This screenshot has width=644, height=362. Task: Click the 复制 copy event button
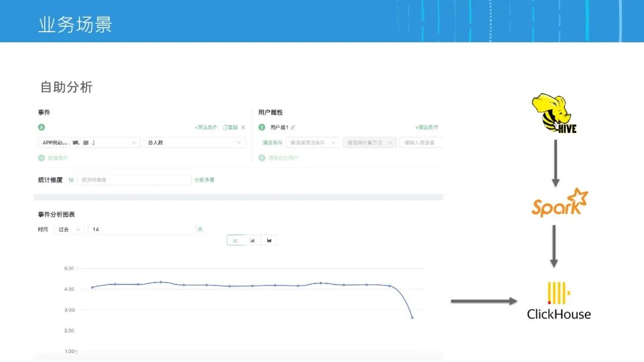[230, 128]
